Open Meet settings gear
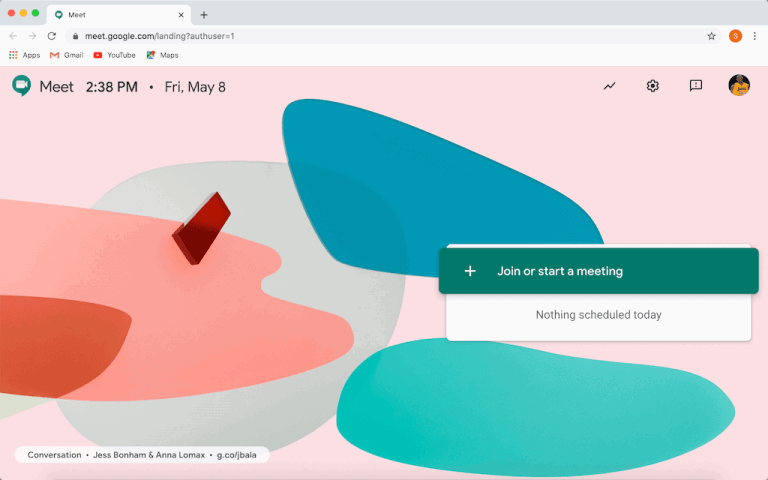The height and width of the screenshot is (480, 768). tap(652, 86)
